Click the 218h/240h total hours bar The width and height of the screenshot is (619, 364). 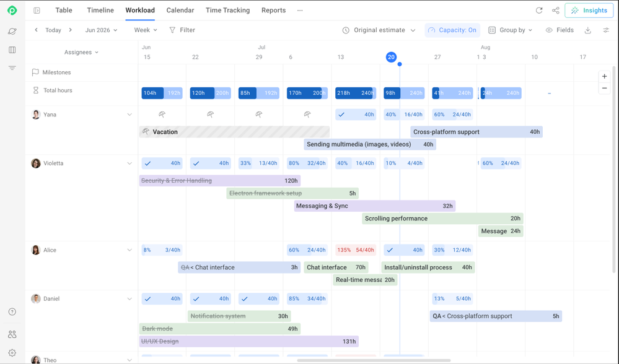click(356, 93)
